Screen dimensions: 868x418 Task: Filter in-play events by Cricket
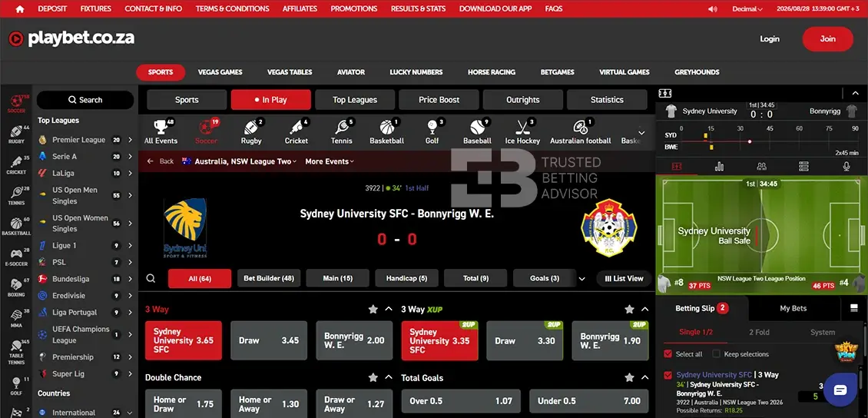tap(297, 131)
